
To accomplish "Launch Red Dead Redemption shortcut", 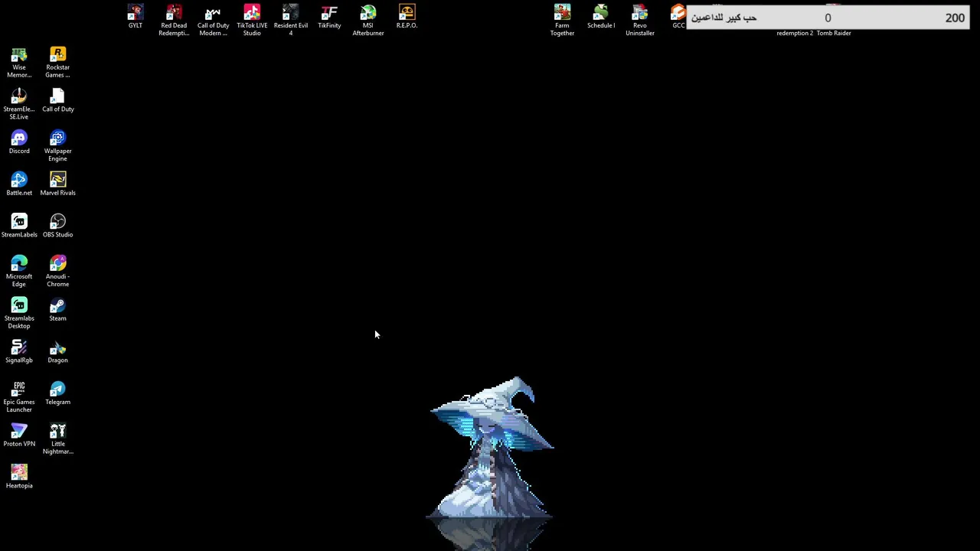I will click(174, 21).
